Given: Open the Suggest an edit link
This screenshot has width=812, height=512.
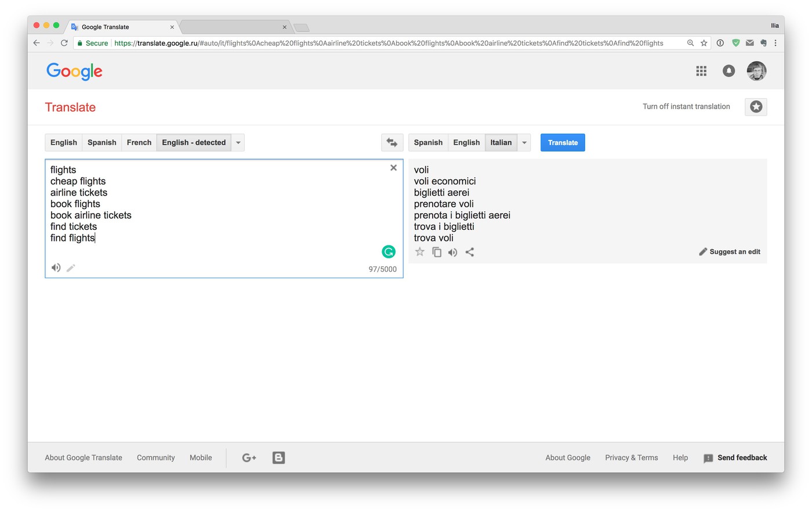Looking at the screenshot, I should click(730, 252).
